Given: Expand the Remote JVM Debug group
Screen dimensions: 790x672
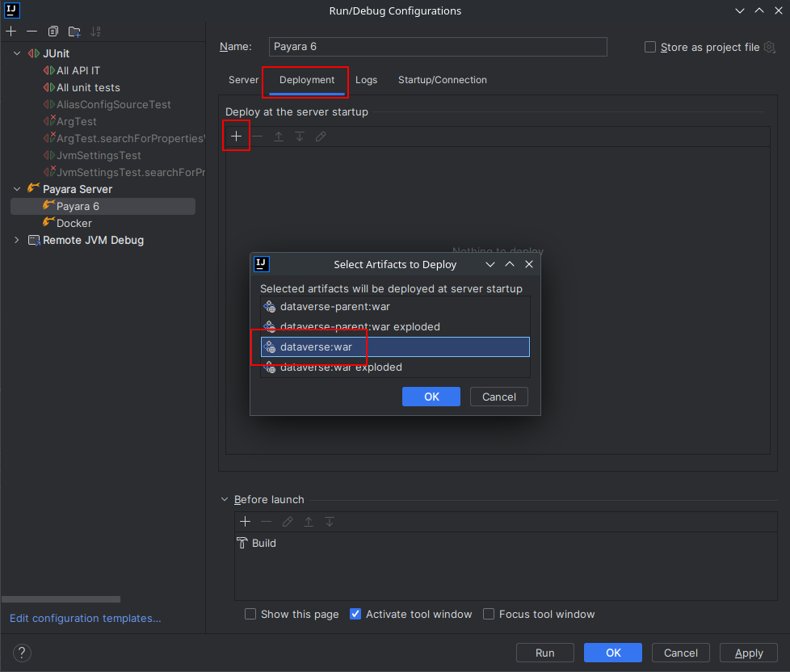Looking at the screenshot, I should coord(15,240).
